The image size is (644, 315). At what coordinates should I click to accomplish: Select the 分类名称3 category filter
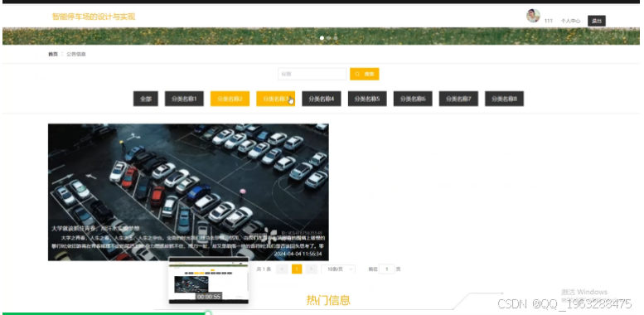275,99
